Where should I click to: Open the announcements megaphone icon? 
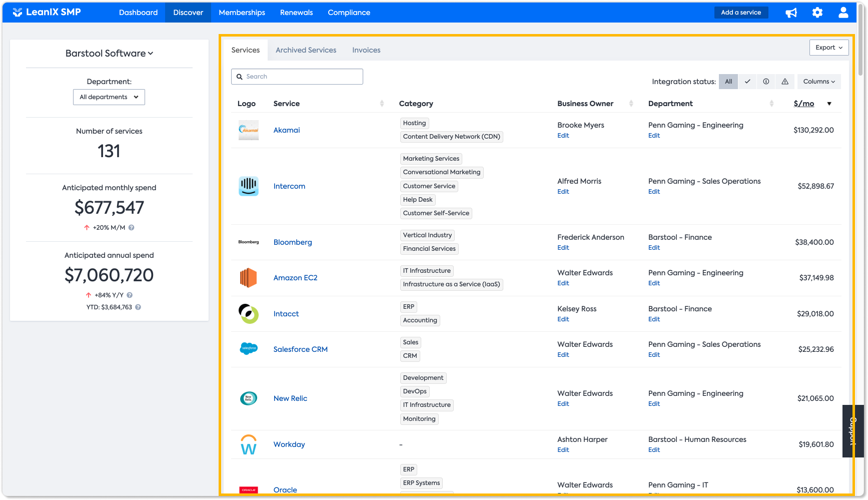(x=791, y=13)
